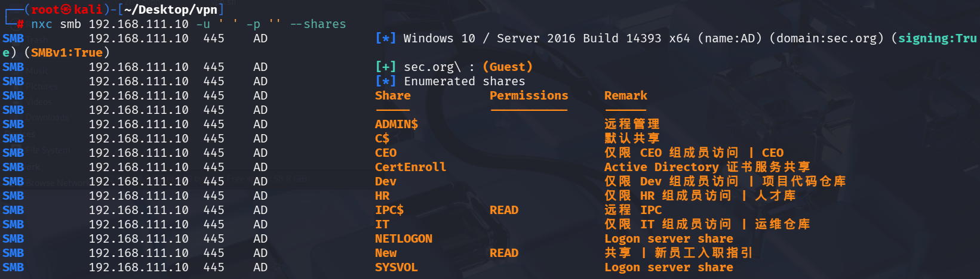
Task: Click the (SMBv1:True) text
Action: 66,52
